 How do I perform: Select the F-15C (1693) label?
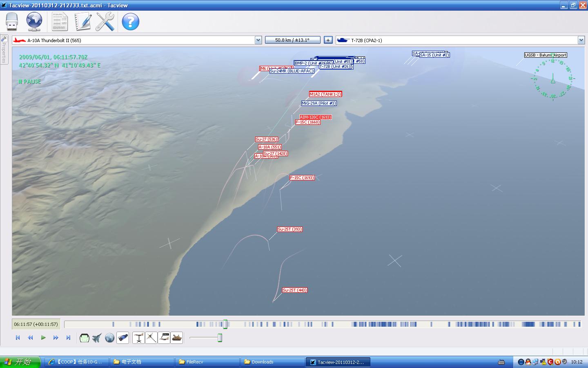[x=302, y=178]
